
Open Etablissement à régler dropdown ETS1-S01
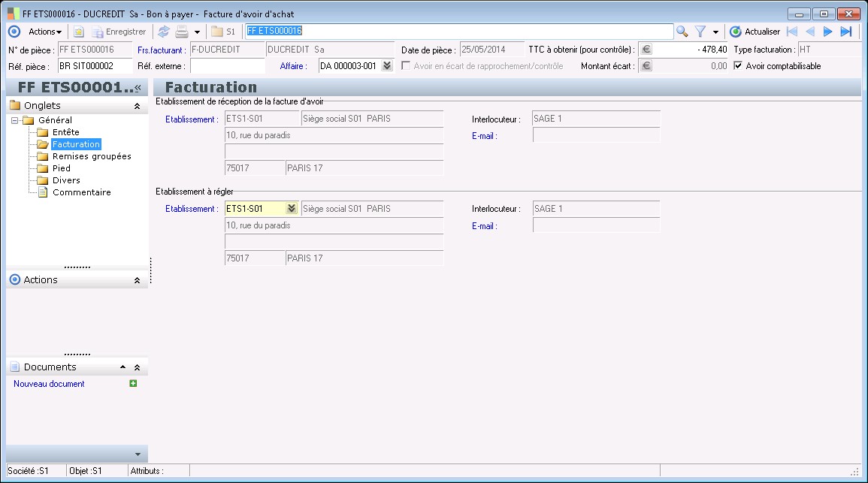[x=292, y=209]
